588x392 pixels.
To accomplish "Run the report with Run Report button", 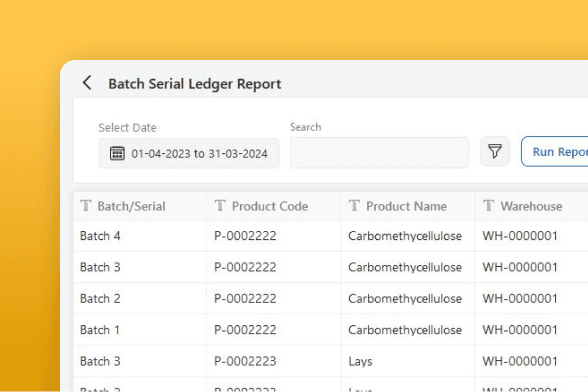I will (555, 152).
